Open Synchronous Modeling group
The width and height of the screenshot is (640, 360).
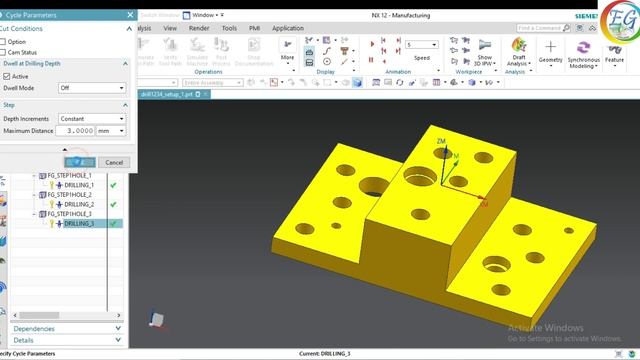pyautogui.click(x=583, y=54)
